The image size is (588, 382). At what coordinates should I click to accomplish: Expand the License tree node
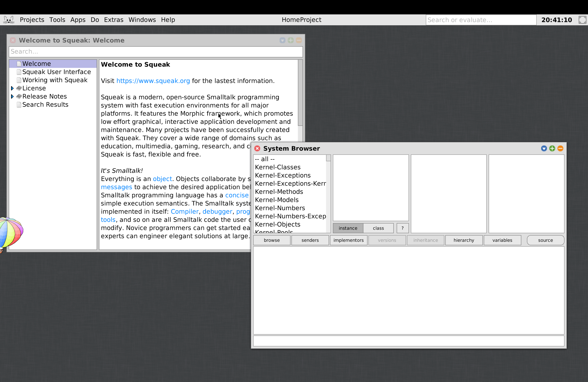pyautogui.click(x=12, y=88)
